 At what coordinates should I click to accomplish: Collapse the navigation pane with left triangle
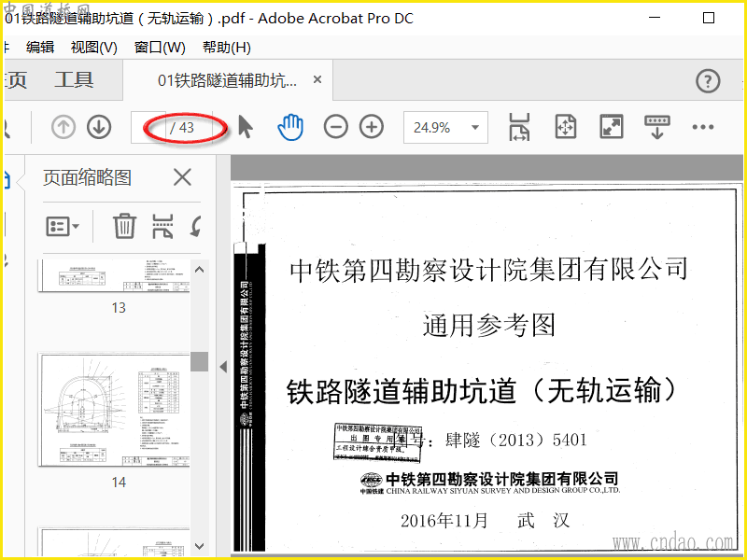point(223,367)
